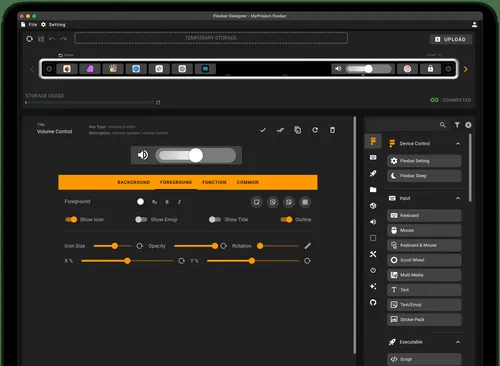Viewport: 500px width, 366px height.
Task: Click the refresh icon in top toolbar
Action: (x=29, y=39)
